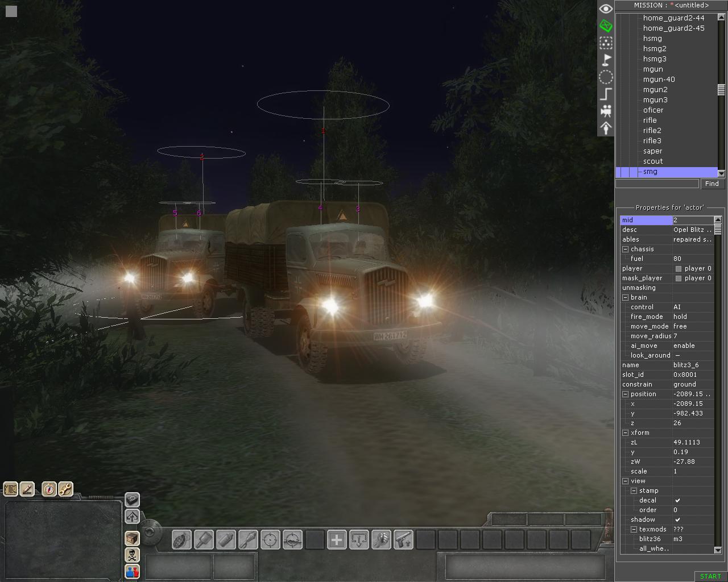This screenshot has height=582, width=728.
Task: Click the Find button
Action: (x=712, y=184)
